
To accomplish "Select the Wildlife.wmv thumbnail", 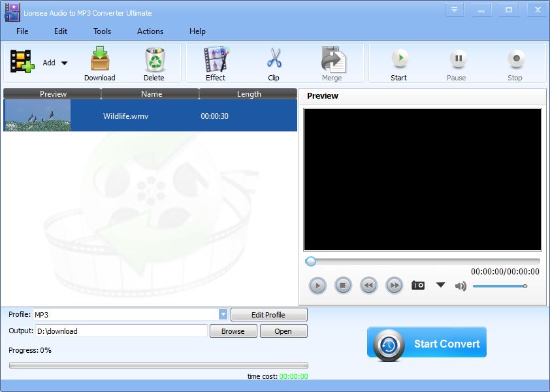I will tap(37, 116).
